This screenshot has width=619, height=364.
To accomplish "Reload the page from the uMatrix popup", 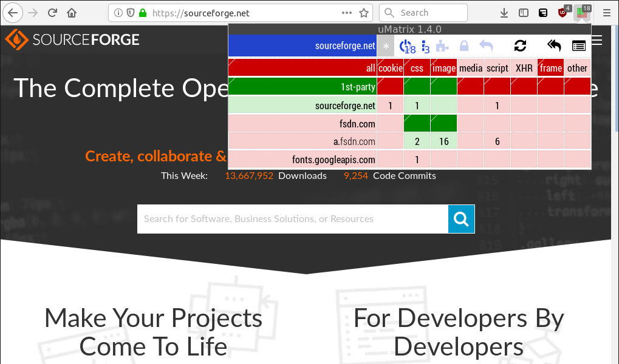I will (521, 45).
